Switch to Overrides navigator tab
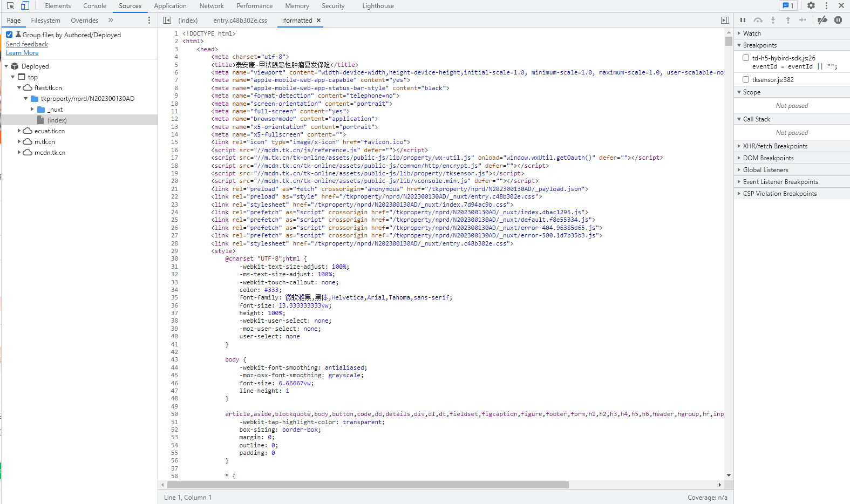This screenshot has width=850, height=504. click(85, 21)
